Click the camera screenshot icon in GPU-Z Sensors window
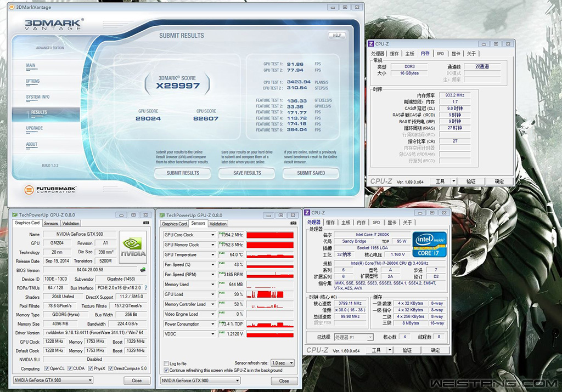This screenshot has width=562, height=392. coord(295,223)
